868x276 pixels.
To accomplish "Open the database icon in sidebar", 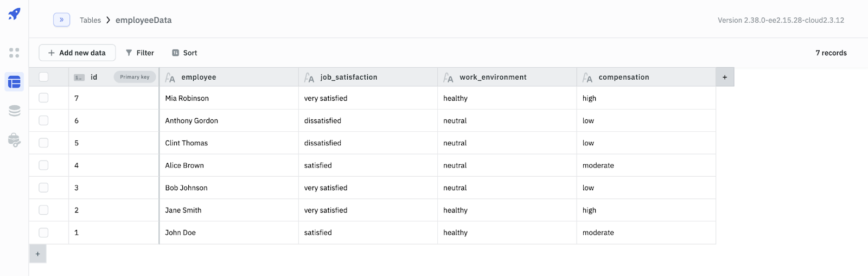I will coord(14,111).
